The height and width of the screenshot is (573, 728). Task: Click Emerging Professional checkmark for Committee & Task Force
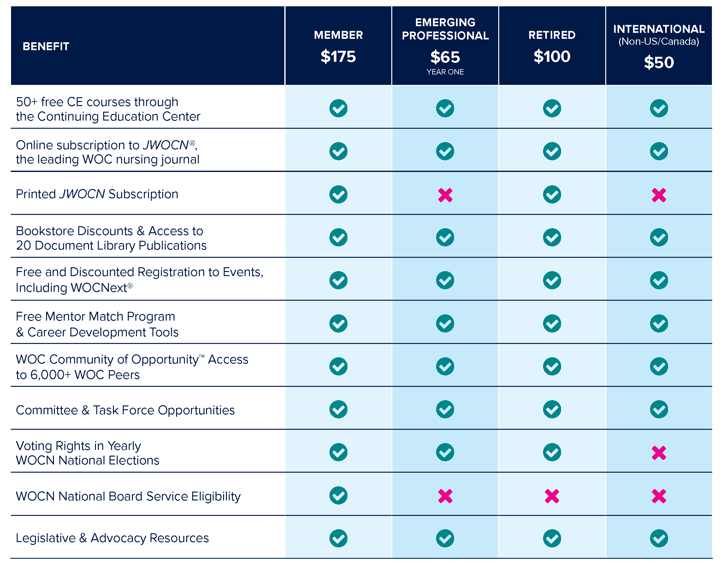point(445,409)
